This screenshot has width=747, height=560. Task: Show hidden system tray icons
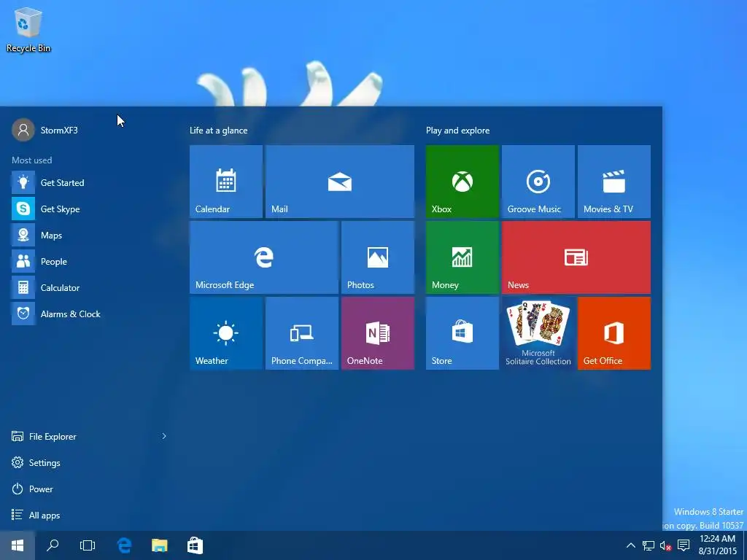[x=630, y=545]
